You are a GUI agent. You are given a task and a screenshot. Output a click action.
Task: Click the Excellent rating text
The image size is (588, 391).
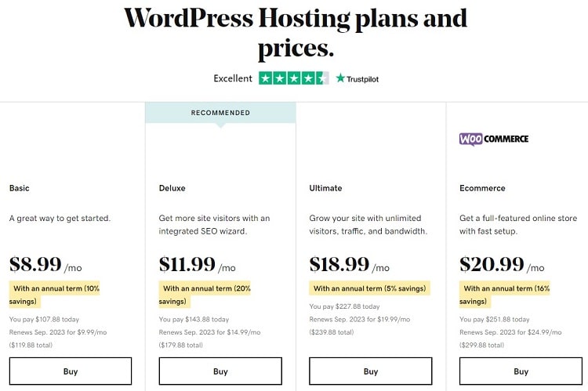point(233,78)
